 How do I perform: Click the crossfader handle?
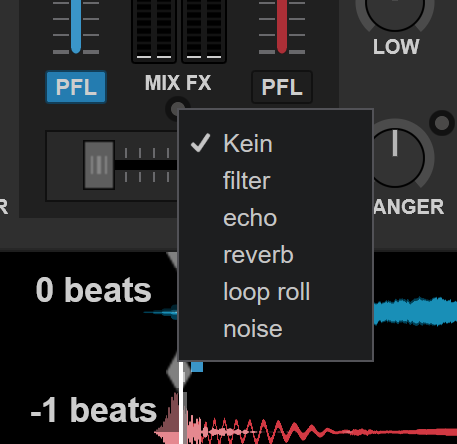pyautogui.click(x=99, y=165)
